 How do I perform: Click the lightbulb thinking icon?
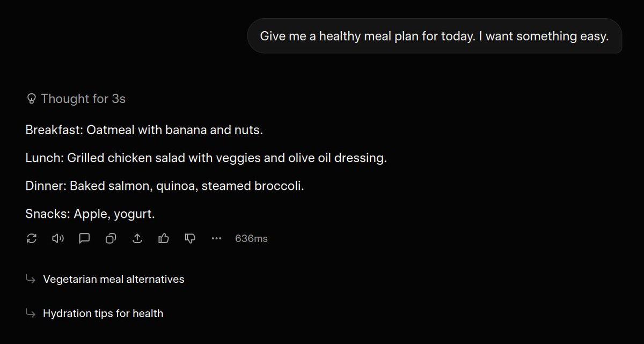[31, 99]
